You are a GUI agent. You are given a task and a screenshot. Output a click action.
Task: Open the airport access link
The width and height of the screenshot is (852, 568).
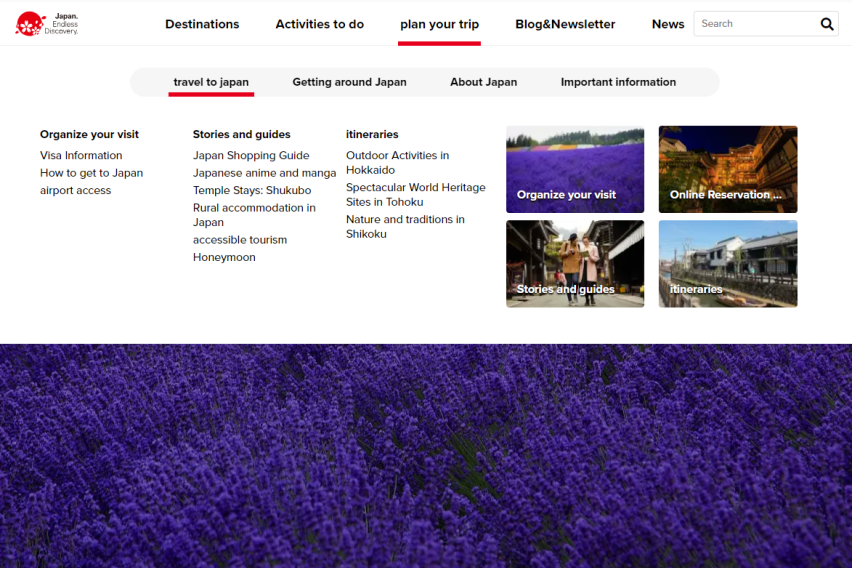(x=75, y=190)
